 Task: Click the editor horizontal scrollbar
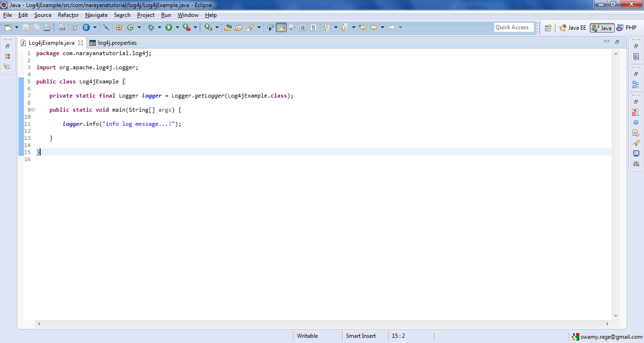pyautogui.click(x=323, y=324)
